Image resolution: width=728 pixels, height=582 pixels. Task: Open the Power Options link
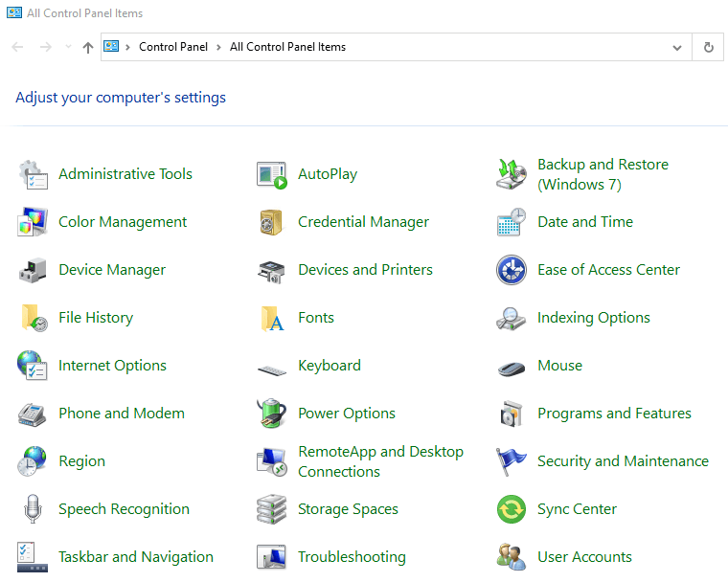pyautogui.click(x=347, y=414)
